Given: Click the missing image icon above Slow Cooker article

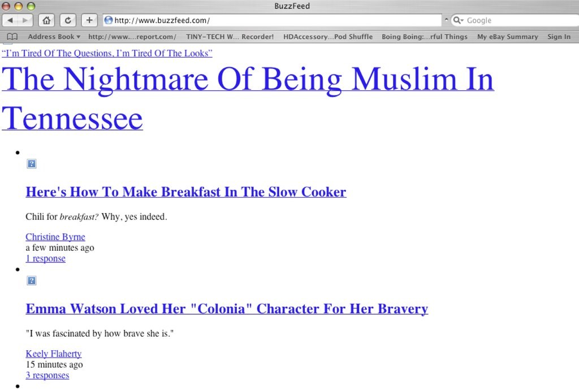Looking at the screenshot, I should click(x=32, y=164).
